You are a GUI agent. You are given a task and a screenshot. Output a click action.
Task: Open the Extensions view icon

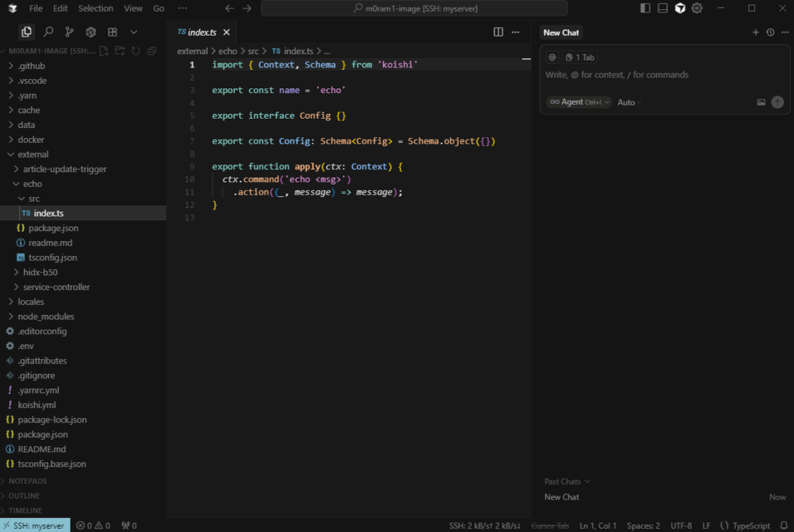pyautogui.click(x=112, y=32)
